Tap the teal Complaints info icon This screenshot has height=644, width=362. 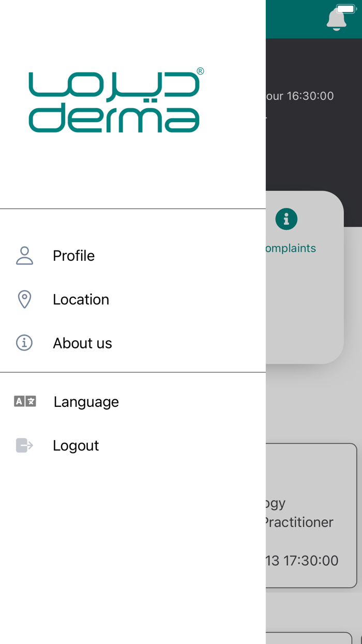coord(286,219)
